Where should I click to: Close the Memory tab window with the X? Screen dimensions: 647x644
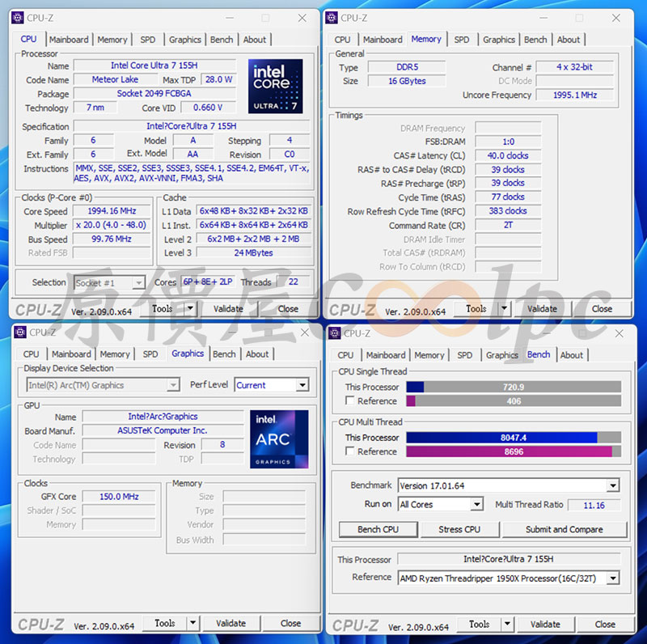point(616,18)
